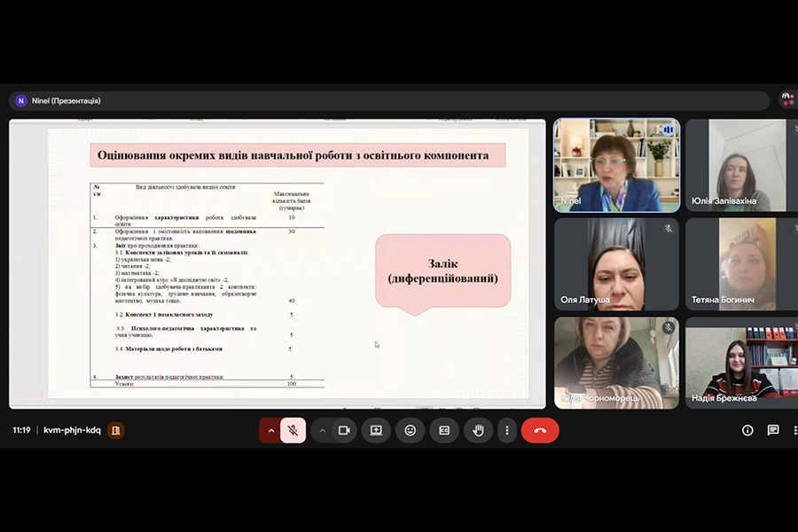Click muted mic icon on Юлія Чорноморець tile
This screenshot has height=532, width=798.
669,327
